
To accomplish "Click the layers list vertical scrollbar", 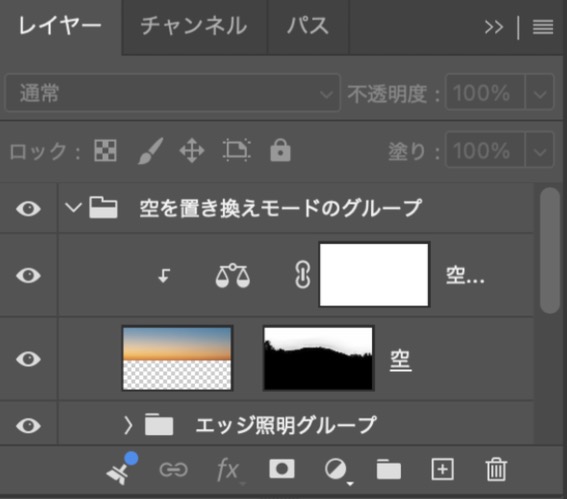I will click(x=550, y=250).
